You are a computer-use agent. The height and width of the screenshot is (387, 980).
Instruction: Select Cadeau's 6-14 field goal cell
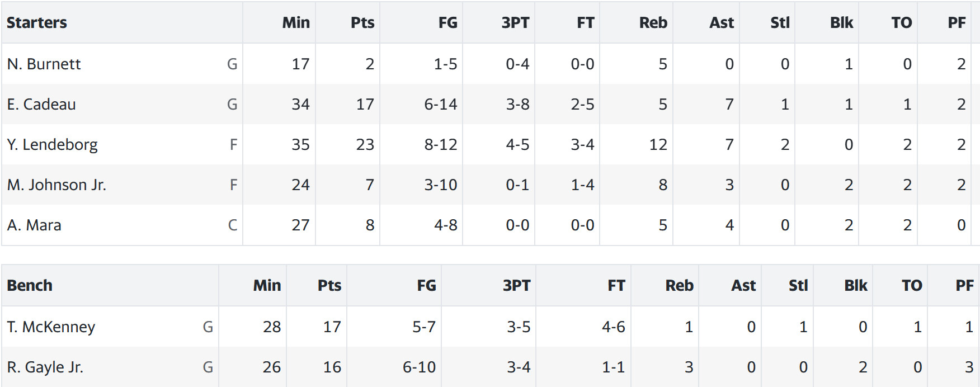click(x=441, y=105)
